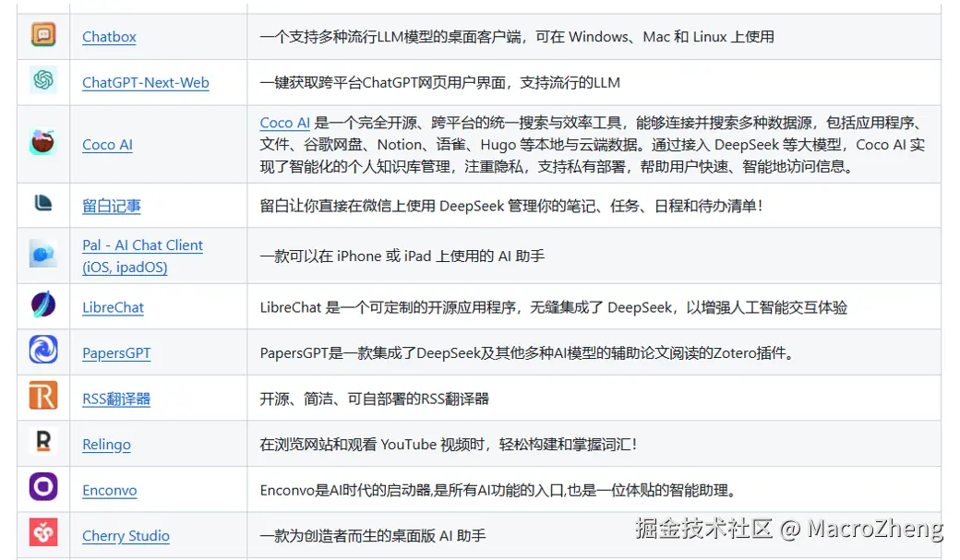Click the RSS翻译器 orange R icon
960x560 pixels.
pyautogui.click(x=43, y=396)
